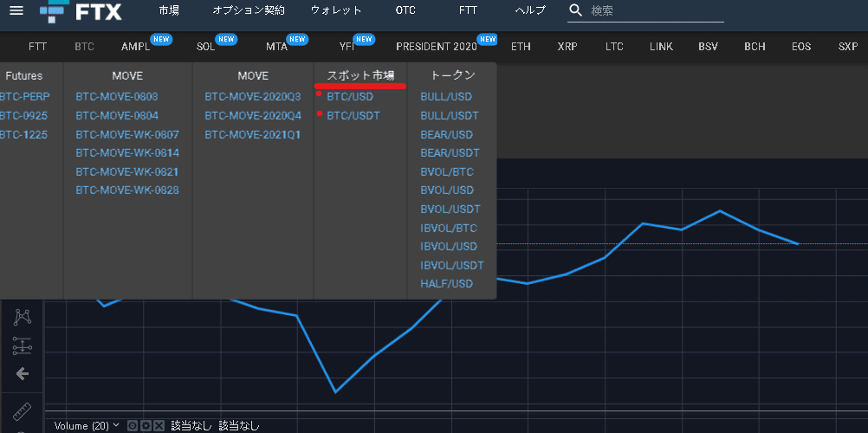868x433 pixels.
Task: Select BSV in the coin bar
Action: 708,47
